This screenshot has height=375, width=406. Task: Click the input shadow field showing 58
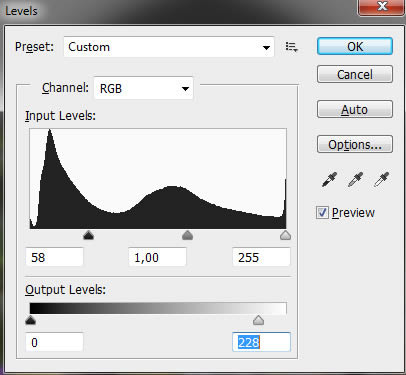[54, 257]
